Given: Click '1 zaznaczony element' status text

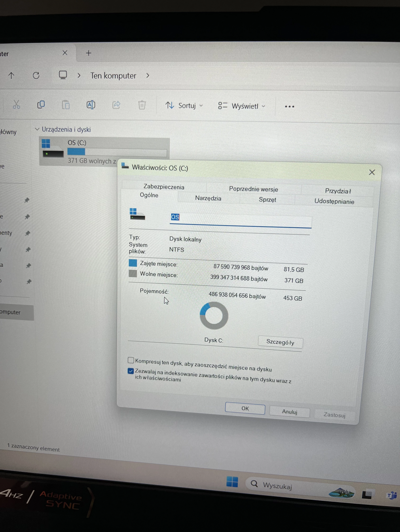Looking at the screenshot, I should (33, 448).
